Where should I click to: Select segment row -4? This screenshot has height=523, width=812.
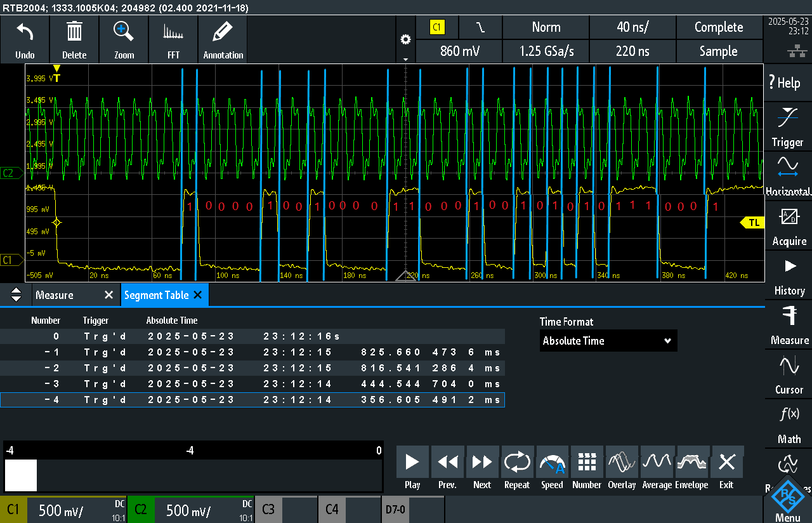pyautogui.click(x=252, y=400)
